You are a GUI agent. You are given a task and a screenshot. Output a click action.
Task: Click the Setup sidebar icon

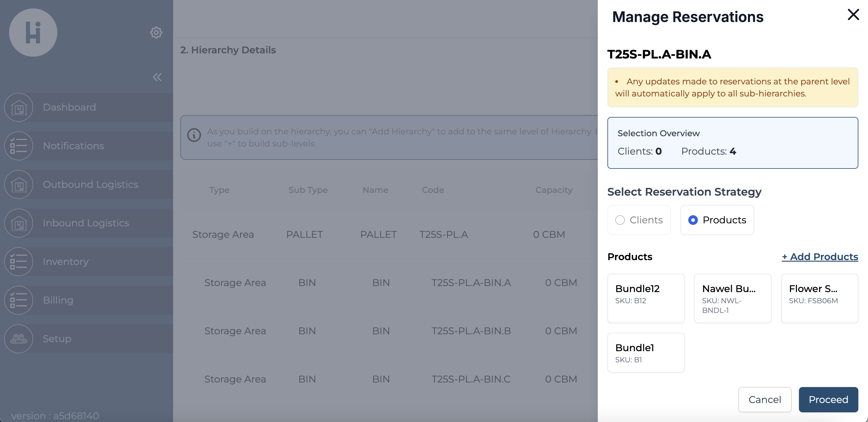(x=19, y=337)
